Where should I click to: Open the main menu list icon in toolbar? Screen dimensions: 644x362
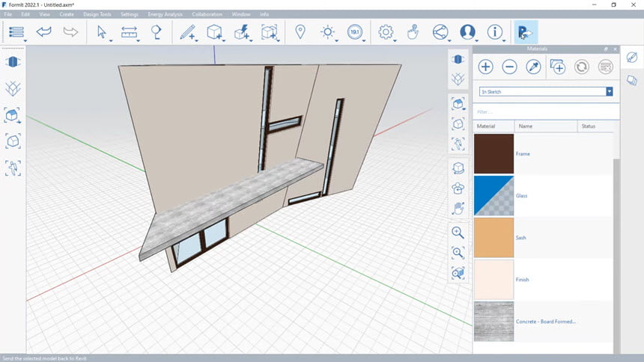click(16, 32)
